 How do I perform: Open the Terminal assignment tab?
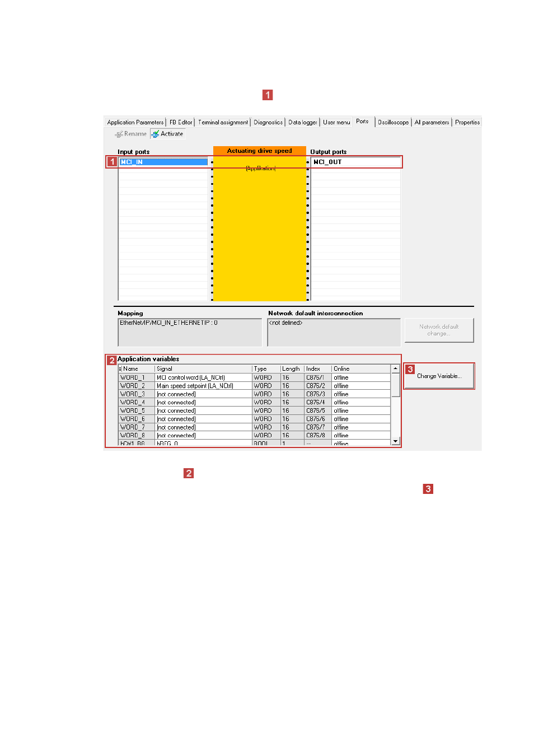tap(223, 122)
